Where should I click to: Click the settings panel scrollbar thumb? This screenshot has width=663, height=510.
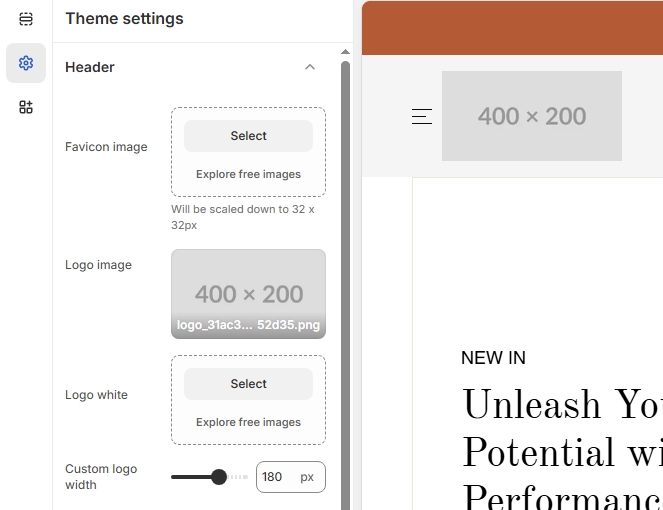(345, 280)
